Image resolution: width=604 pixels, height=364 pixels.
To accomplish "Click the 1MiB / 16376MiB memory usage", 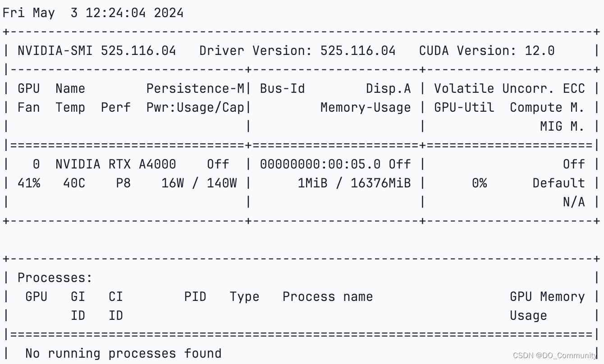I will point(354,183).
